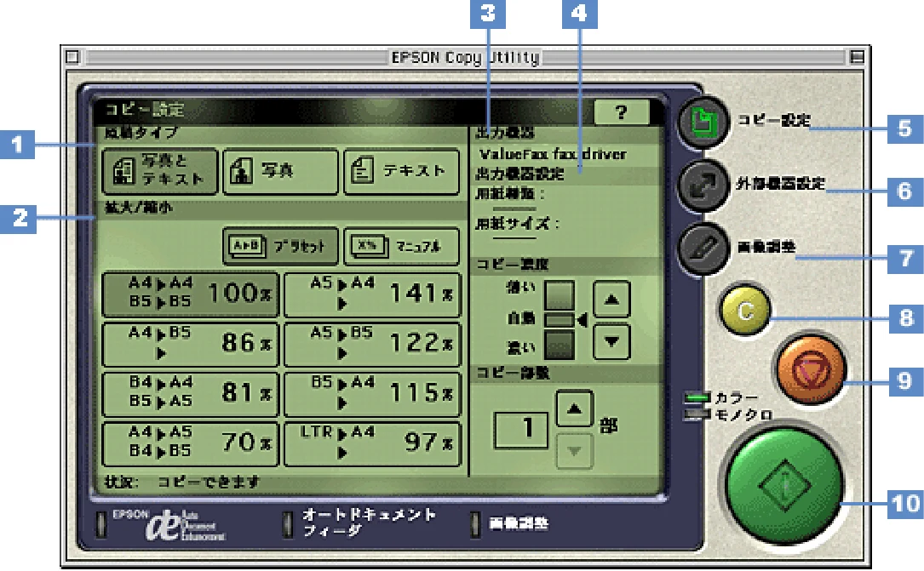Click the ValueFax fax driver output device
The height and width of the screenshot is (571, 924).
click(x=553, y=154)
